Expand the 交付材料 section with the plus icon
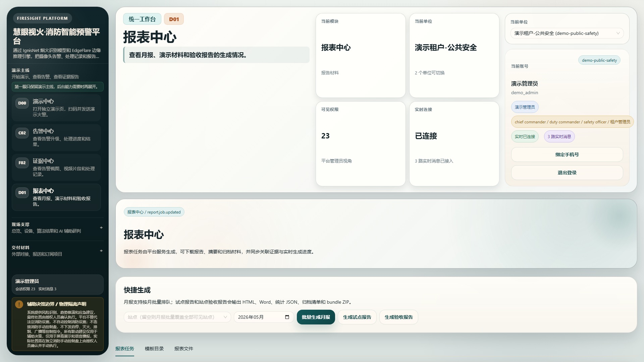644x362 pixels. point(101,251)
